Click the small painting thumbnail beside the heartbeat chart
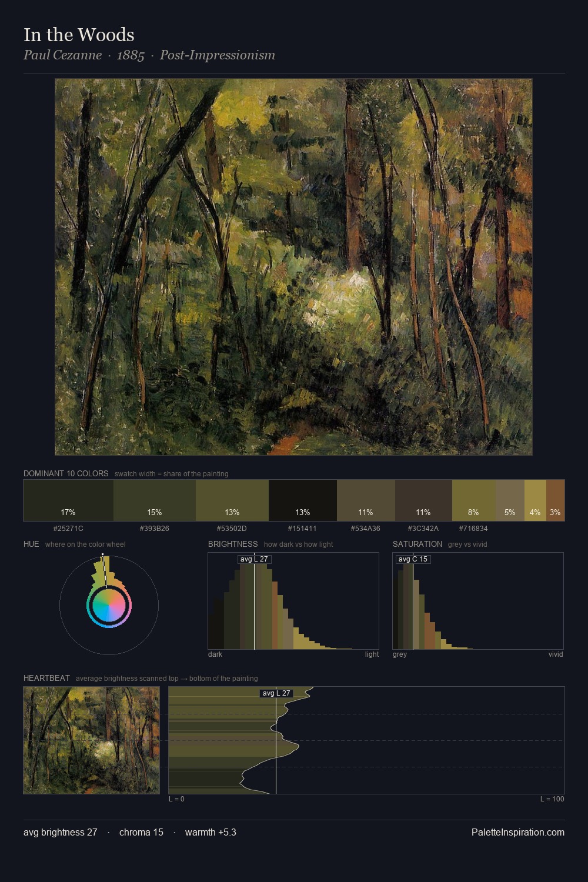The height and width of the screenshot is (882, 588). pyautogui.click(x=91, y=740)
